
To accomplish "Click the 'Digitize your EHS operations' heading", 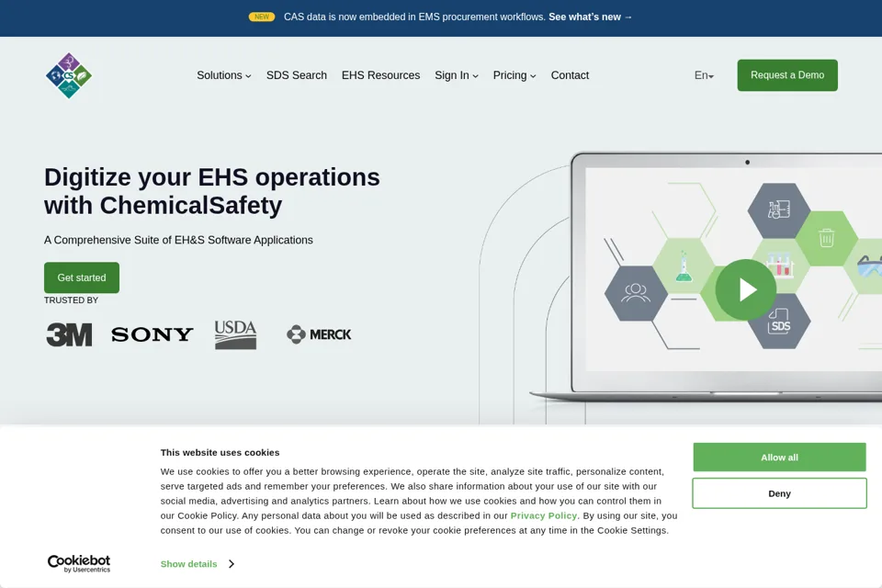I will (212, 191).
